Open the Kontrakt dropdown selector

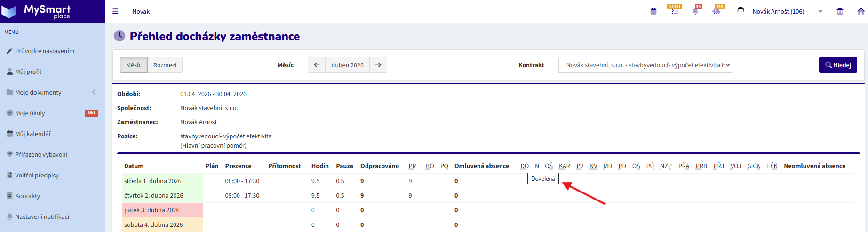(x=645, y=65)
